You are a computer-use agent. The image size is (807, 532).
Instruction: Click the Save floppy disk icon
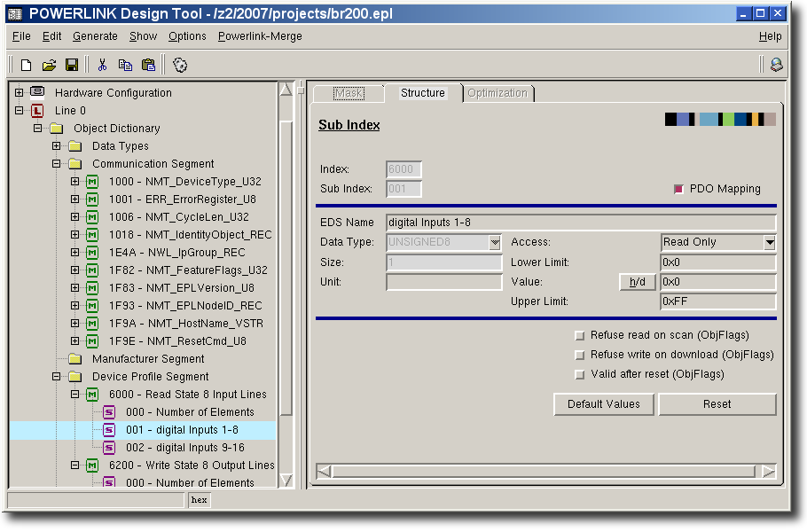[x=72, y=65]
